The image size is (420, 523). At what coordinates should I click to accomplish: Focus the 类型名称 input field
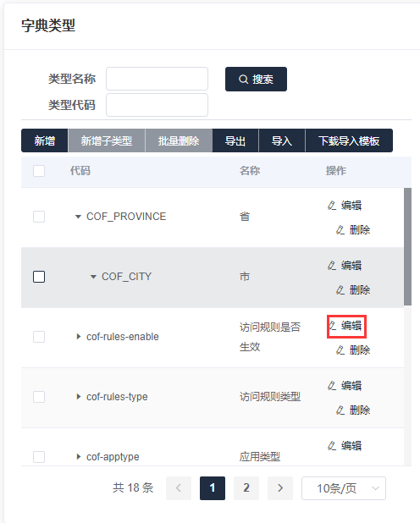(157, 79)
